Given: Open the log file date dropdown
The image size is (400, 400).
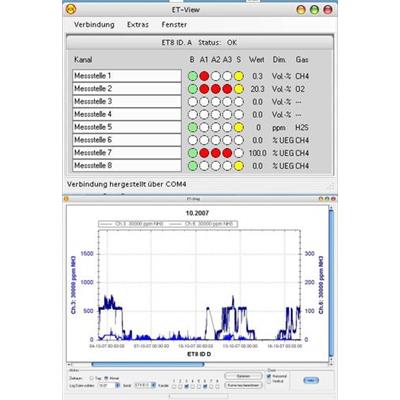Looking at the screenshot, I should coord(117,385).
